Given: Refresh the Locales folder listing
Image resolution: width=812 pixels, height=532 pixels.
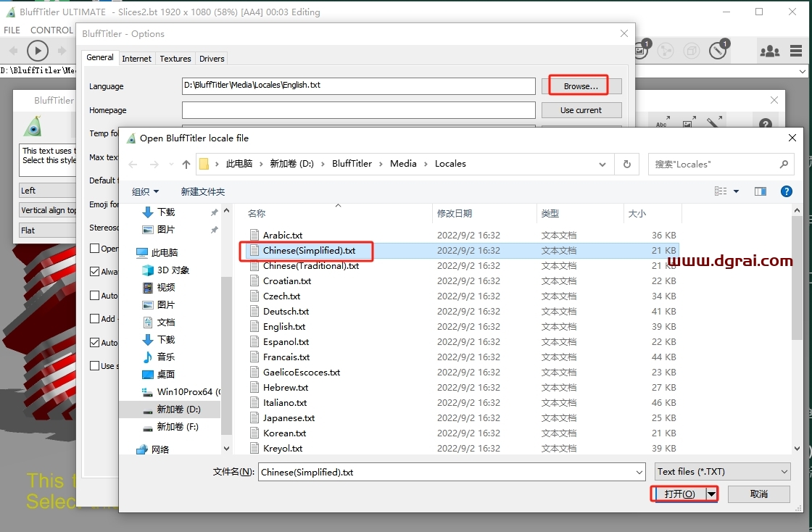Looking at the screenshot, I should (626, 164).
